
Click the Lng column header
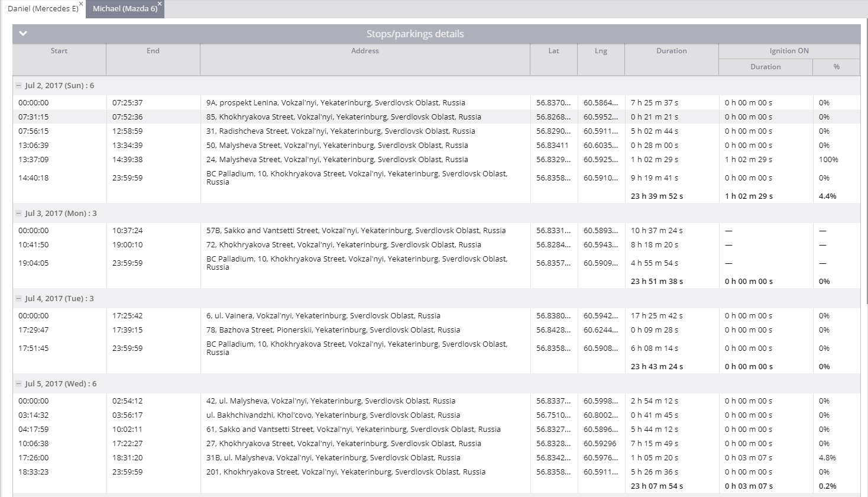coord(601,51)
